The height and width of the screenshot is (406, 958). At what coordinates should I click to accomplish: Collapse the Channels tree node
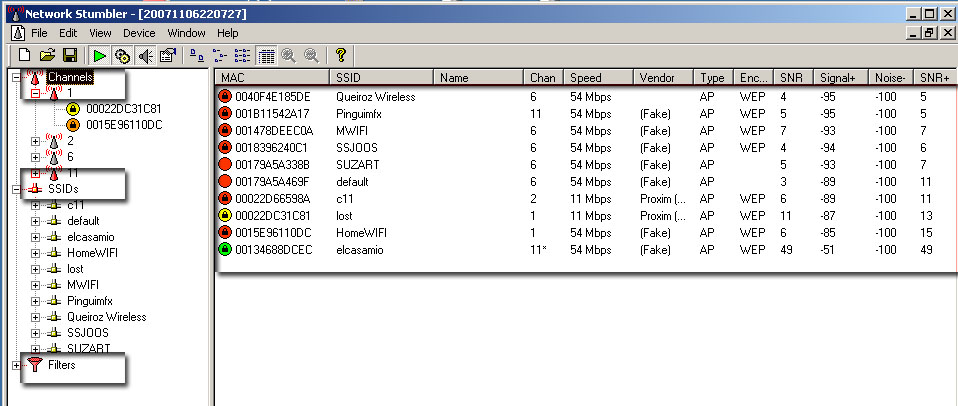16,77
